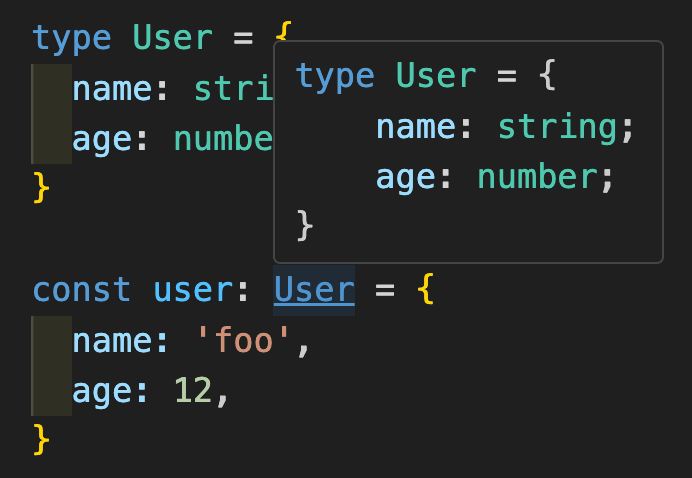Click the name key in the user object

[112, 343]
